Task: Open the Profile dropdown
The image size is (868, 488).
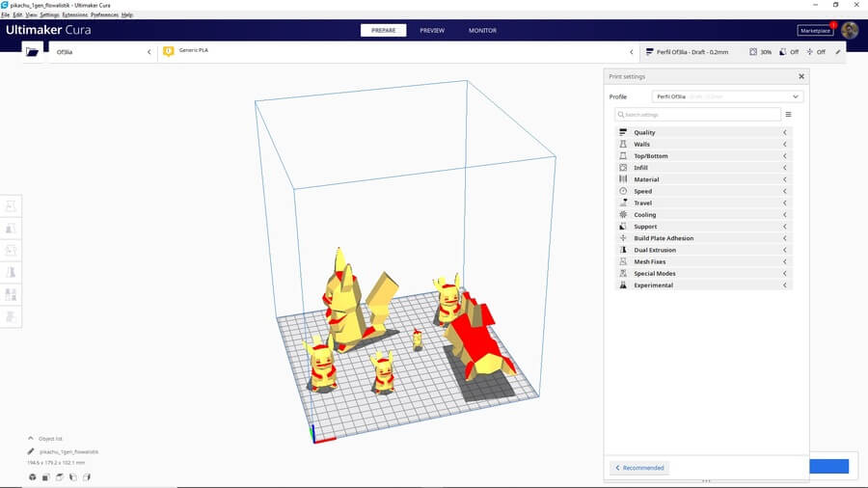Action: [x=727, y=96]
